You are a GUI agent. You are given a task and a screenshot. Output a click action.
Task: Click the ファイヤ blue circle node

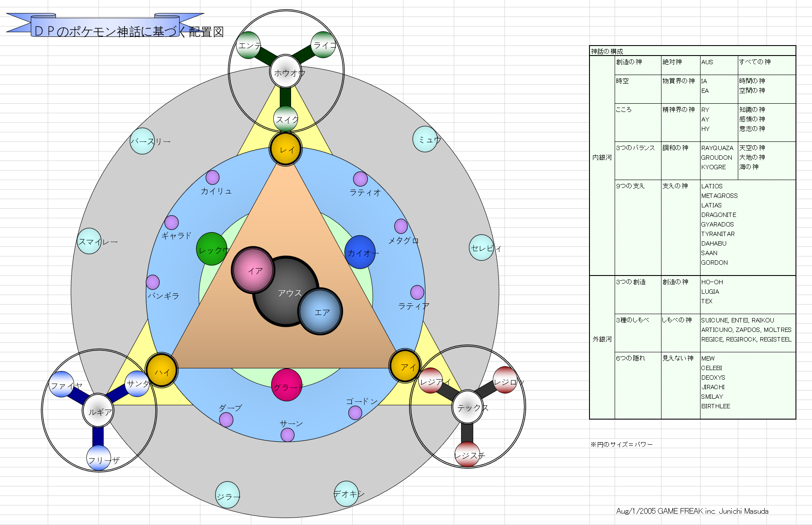61,384
